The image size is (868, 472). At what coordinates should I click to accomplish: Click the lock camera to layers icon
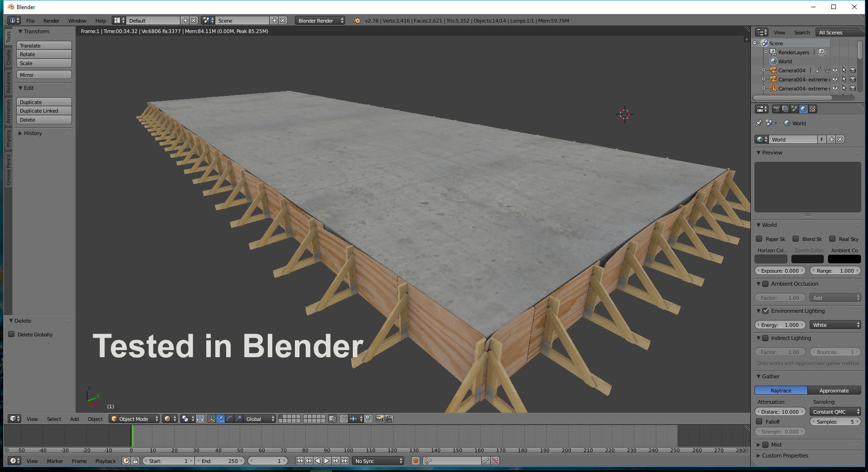[x=332, y=419]
